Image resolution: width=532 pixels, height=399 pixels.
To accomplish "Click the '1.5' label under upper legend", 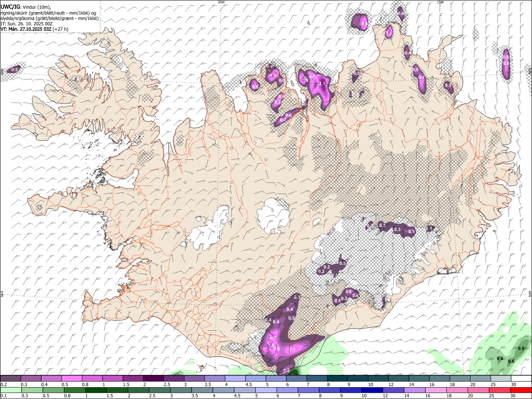I will click(126, 384).
